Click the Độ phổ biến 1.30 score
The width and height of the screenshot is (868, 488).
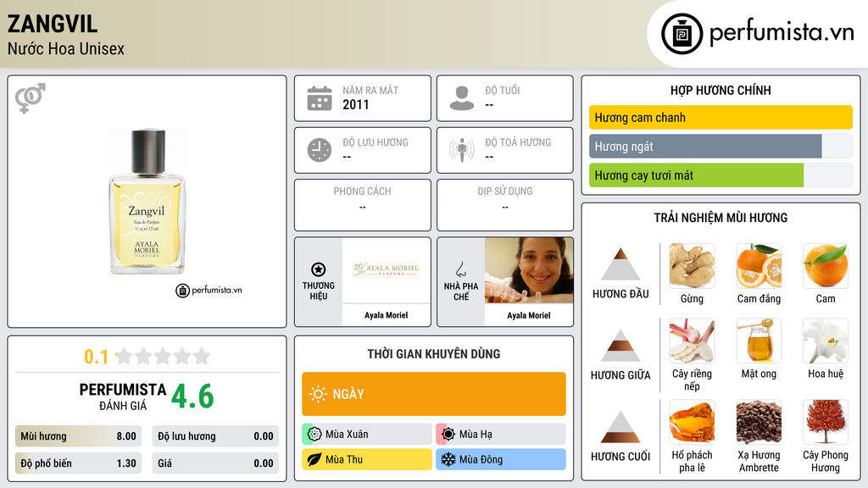(x=78, y=463)
